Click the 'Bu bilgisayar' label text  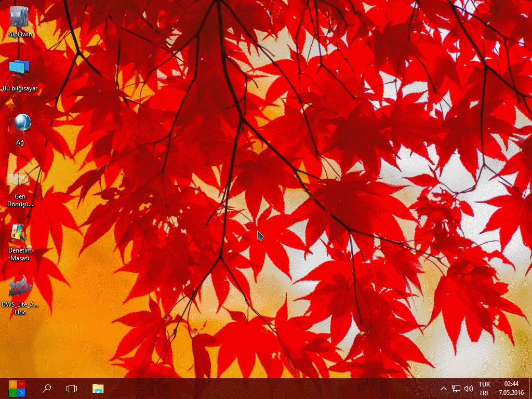[20, 89]
